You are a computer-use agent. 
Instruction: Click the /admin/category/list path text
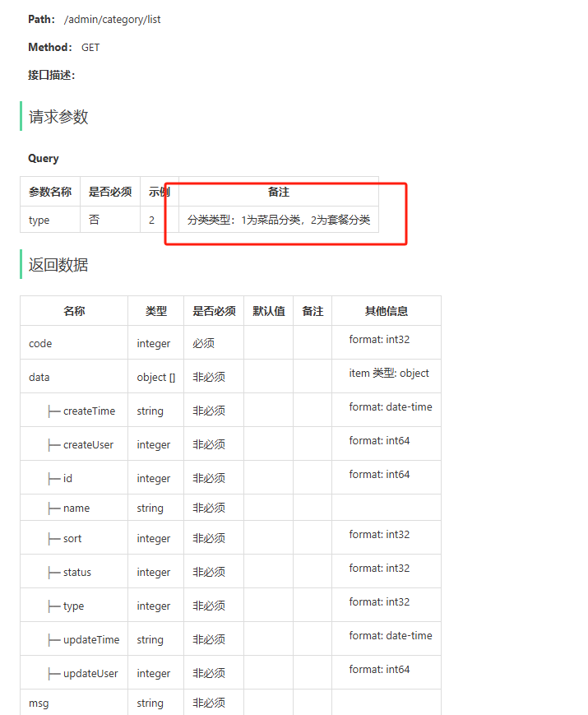tap(112, 19)
